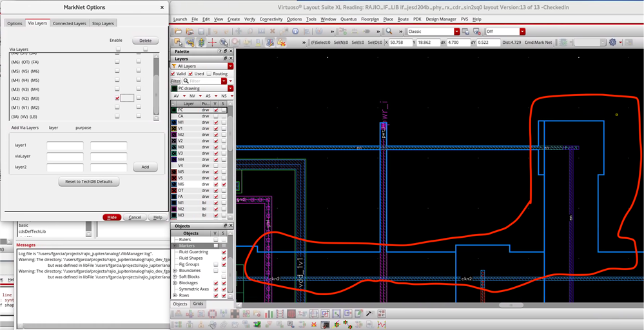Screen dimensions: 644x330
Task: Open the All Layers dropdown
Action: click(x=230, y=66)
